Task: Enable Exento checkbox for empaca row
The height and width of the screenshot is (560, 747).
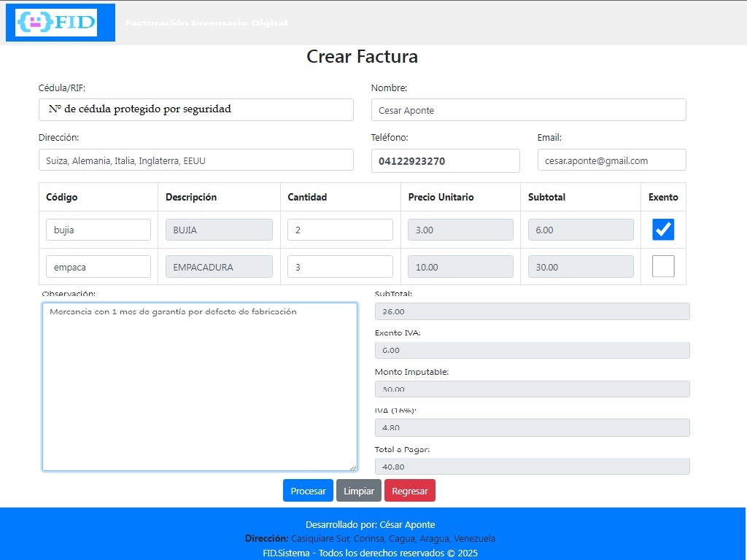Action: [x=663, y=267]
